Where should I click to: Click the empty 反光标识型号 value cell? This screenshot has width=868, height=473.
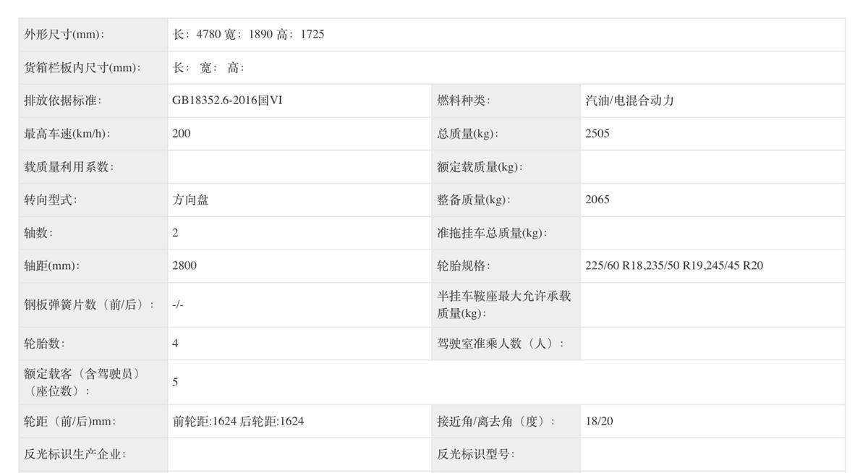tap(712, 454)
